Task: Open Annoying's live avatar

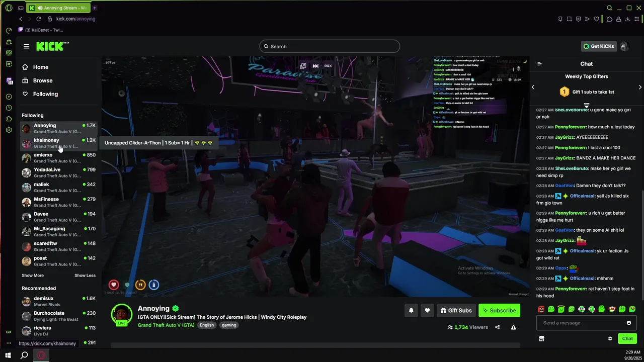Action: 121,315
